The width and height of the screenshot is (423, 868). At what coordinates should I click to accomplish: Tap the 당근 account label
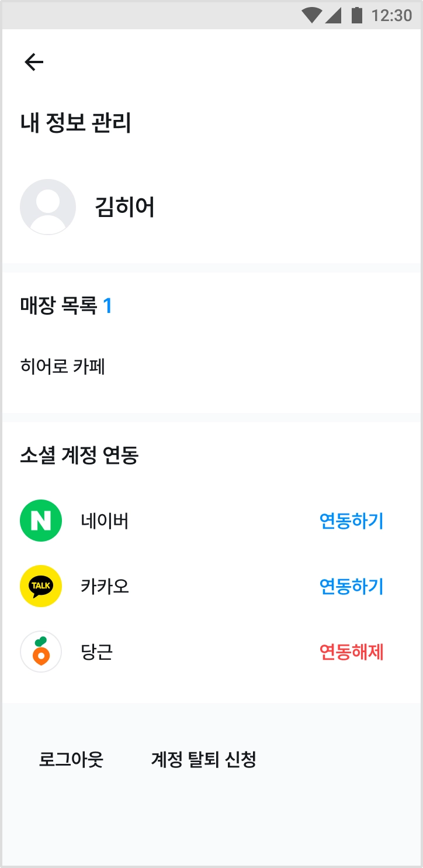[x=97, y=652]
